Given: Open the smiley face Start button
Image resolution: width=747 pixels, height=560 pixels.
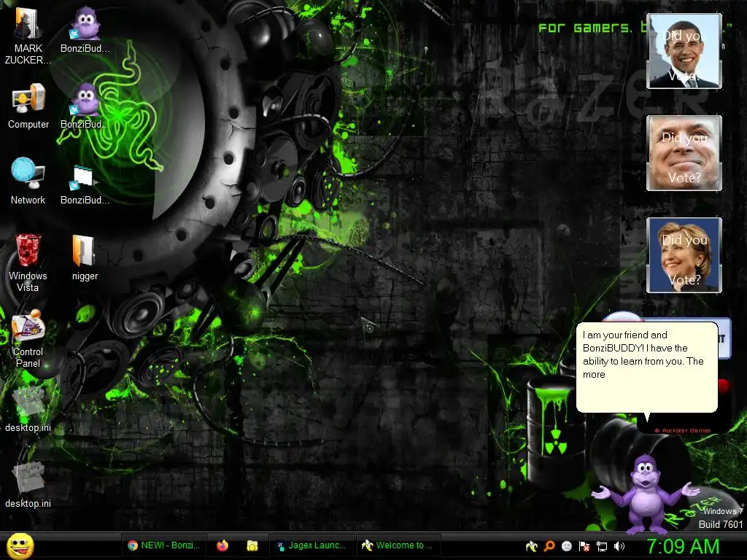Looking at the screenshot, I should click(20, 545).
